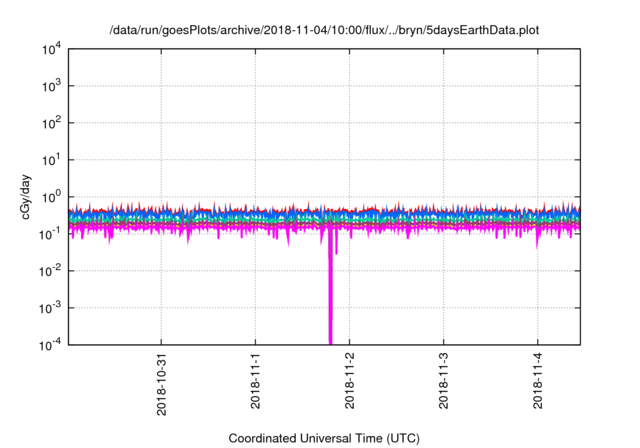The image size is (640, 448).
Task: Click the 2018-11-1 date tick label
Action: pos(255,381)
